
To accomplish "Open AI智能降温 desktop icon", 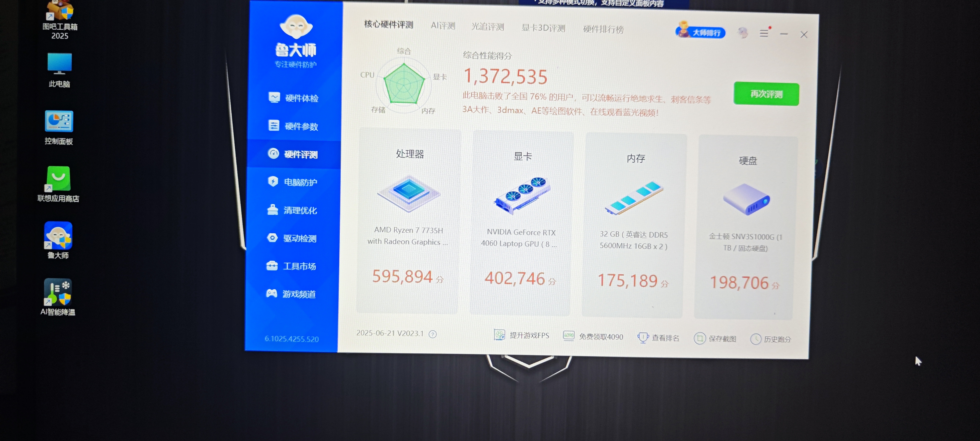I will coord(58,297).
